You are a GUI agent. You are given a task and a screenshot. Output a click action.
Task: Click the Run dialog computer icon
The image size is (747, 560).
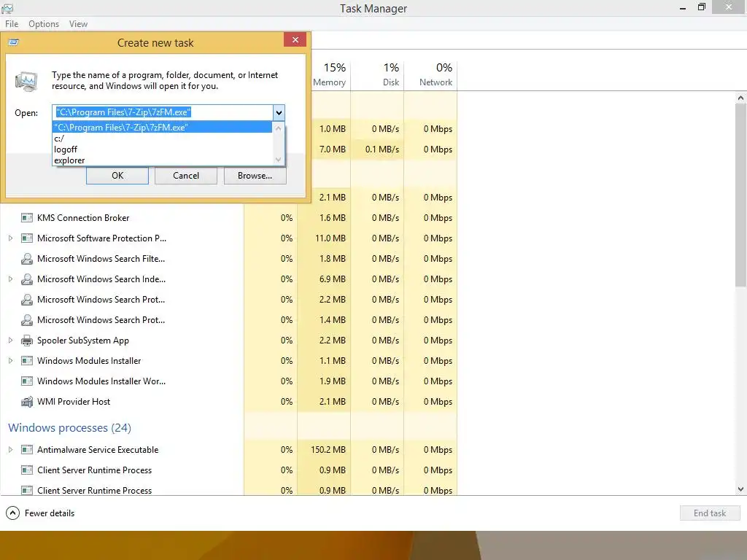click(x=26, y=82)
